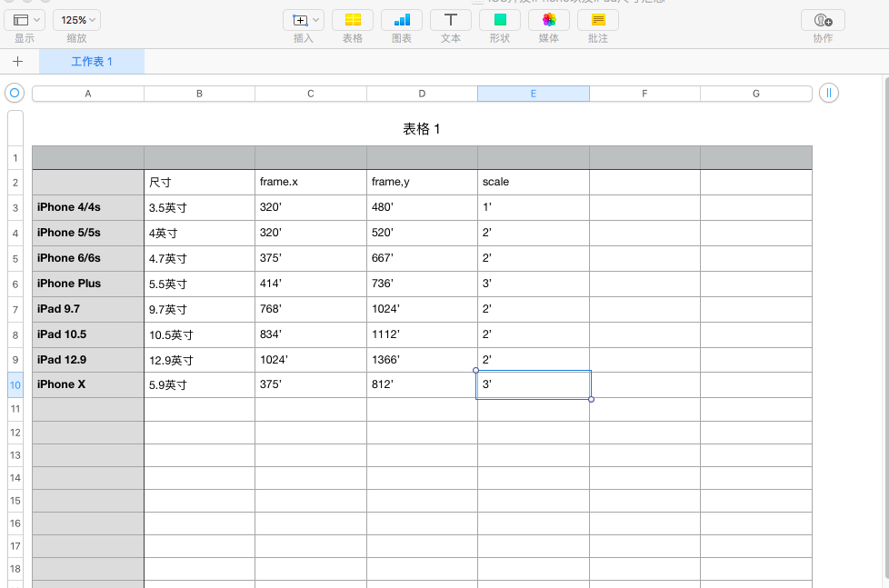Open the 125% zoom dropdown
The height and width of the screenshot is (588, 889).
pos(76,20)
